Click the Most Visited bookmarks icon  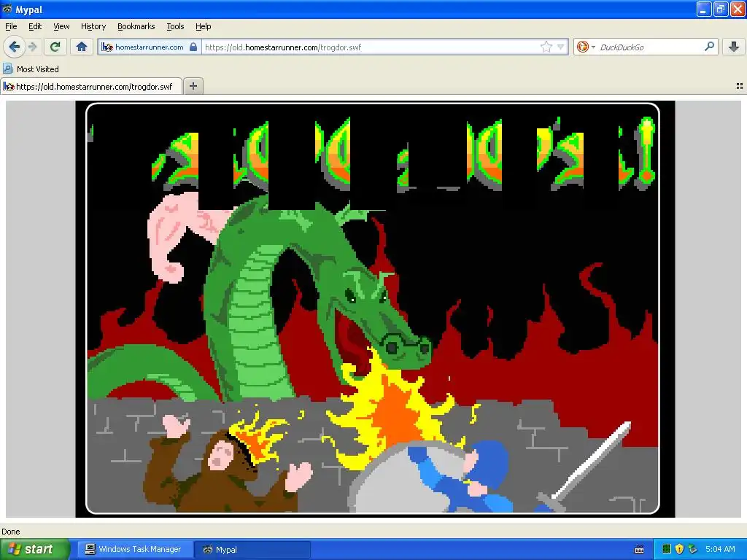click(x=7, y=69)
